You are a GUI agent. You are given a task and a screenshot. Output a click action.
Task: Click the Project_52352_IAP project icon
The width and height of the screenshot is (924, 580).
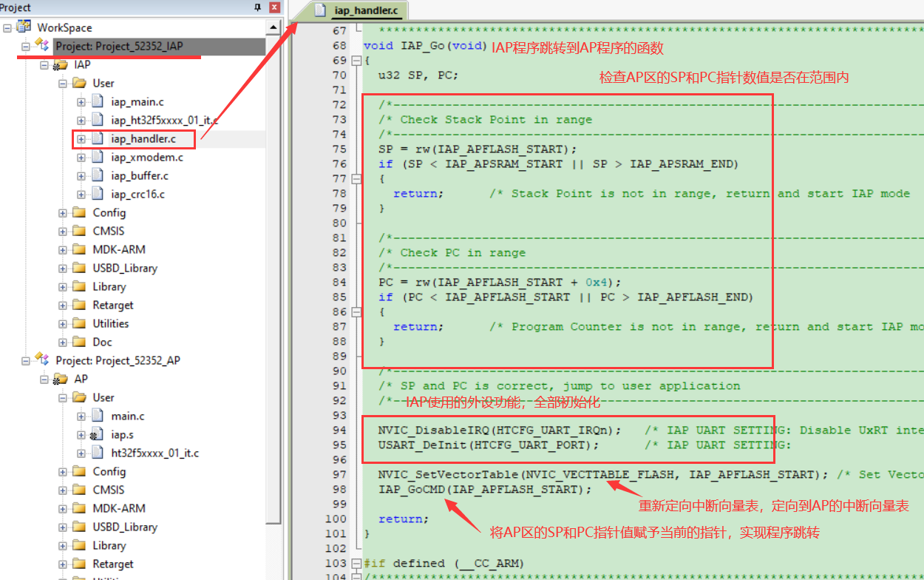[x=42, y=46]
